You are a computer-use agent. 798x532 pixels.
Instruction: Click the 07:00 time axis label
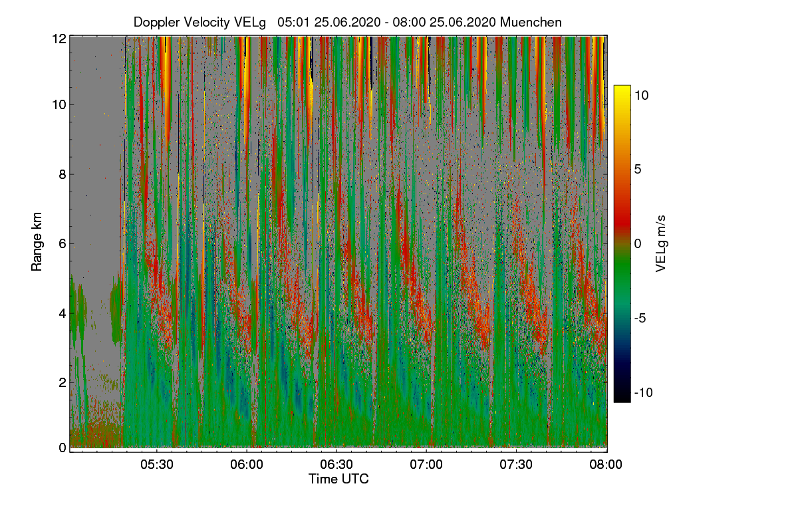(426, 465)
